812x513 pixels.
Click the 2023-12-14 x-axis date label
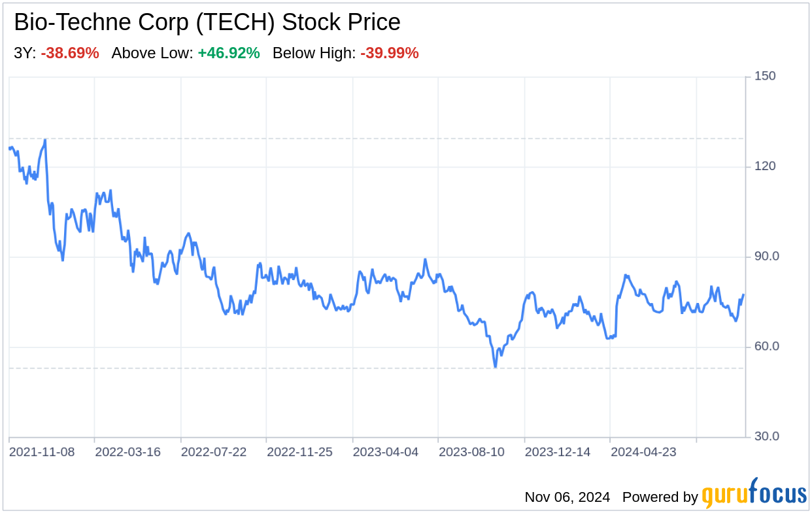[x=558, y=452]
